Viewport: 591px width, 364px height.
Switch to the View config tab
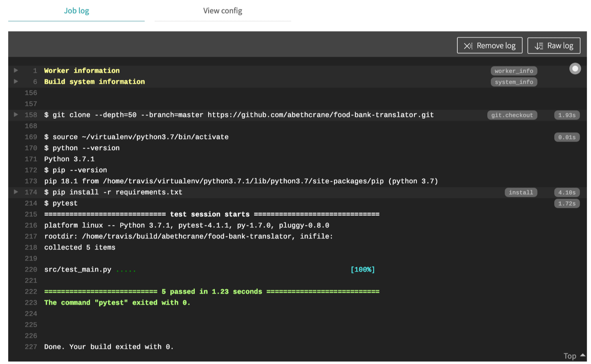[x=223, y=11]
